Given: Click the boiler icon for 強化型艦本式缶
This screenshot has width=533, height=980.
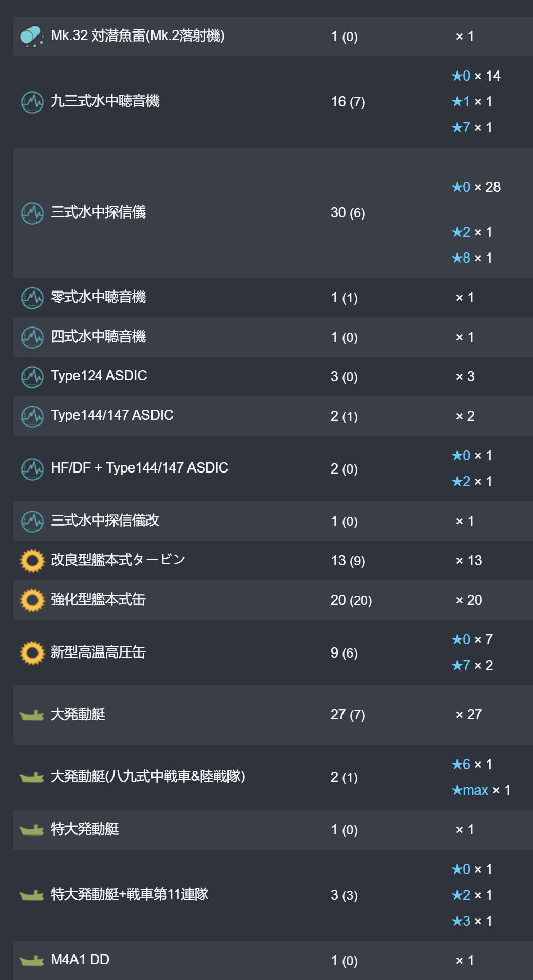Looking at the screenshot, I should pos(32,600).
